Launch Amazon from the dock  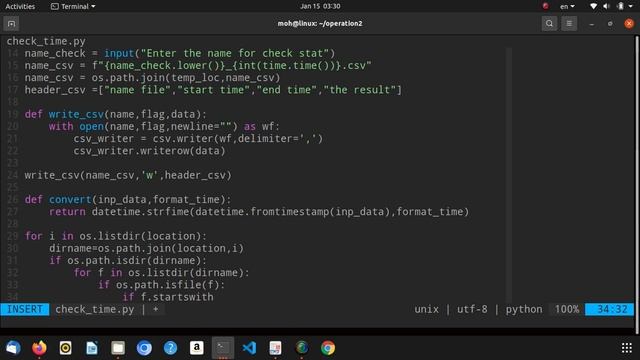(x=196, y=348)
